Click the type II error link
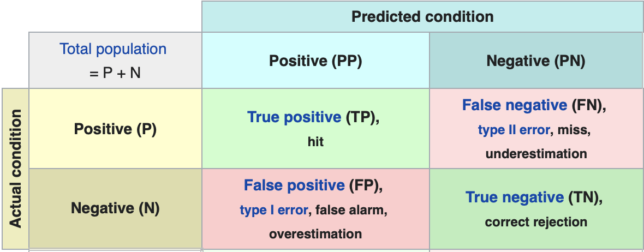Image resolution: width=644 pixels, height=252 pixels. point(514,130)
